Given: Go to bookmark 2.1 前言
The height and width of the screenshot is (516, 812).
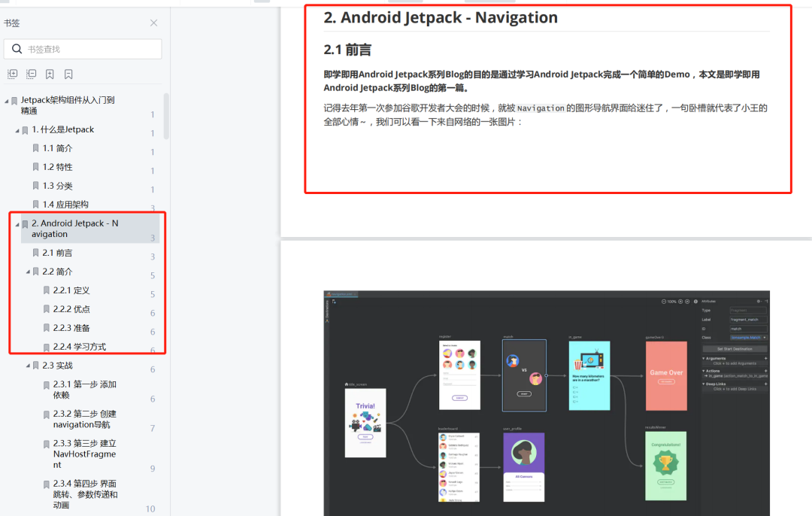Looking at the screenshot, I should tap(57, 253).
